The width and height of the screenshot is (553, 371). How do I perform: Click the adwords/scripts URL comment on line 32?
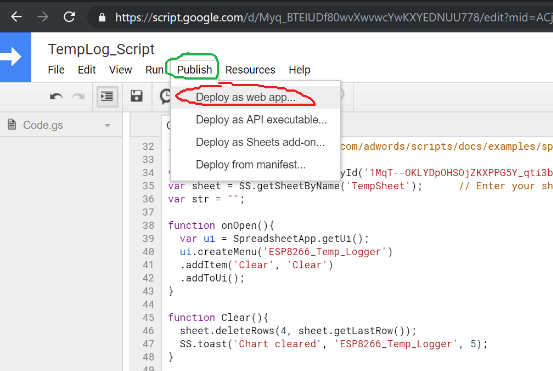pyautogui.click(x=446, y=146)
